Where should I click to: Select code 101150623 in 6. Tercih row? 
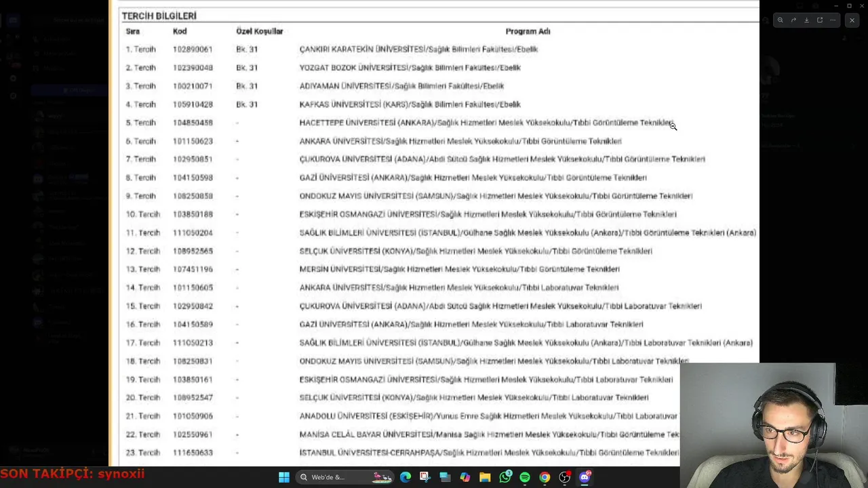193,141
